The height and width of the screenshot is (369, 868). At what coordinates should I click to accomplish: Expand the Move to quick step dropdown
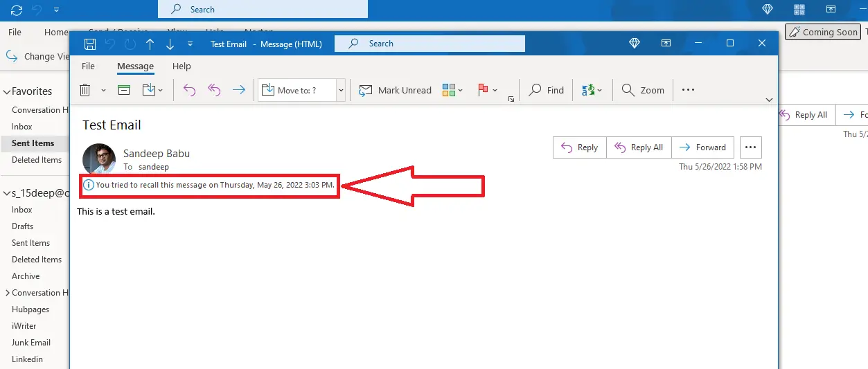341,90
